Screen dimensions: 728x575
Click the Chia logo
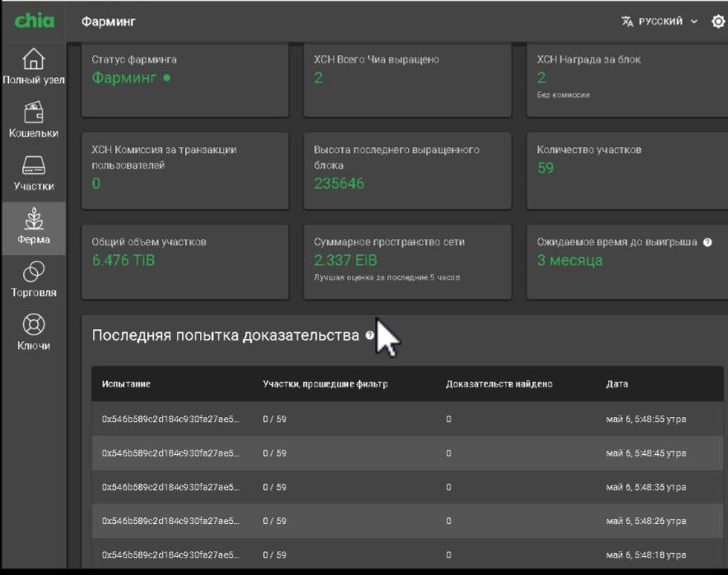click(35, 21)
